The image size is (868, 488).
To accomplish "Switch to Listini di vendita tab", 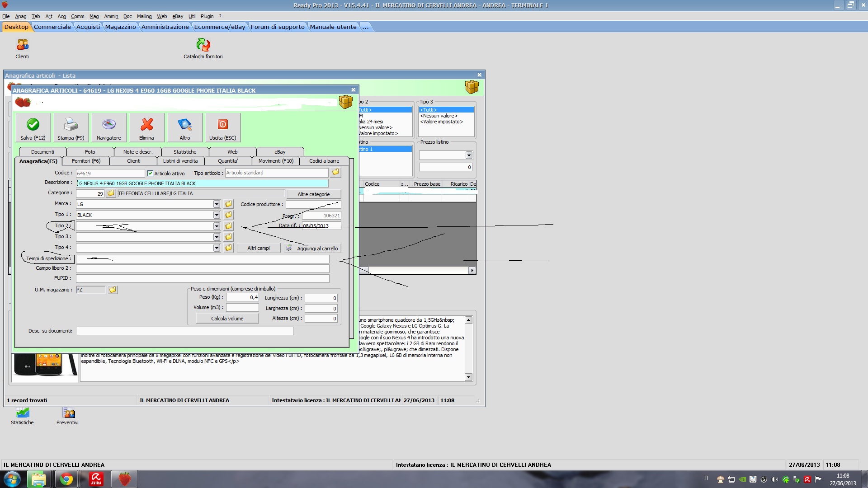I will pos(180,161).
